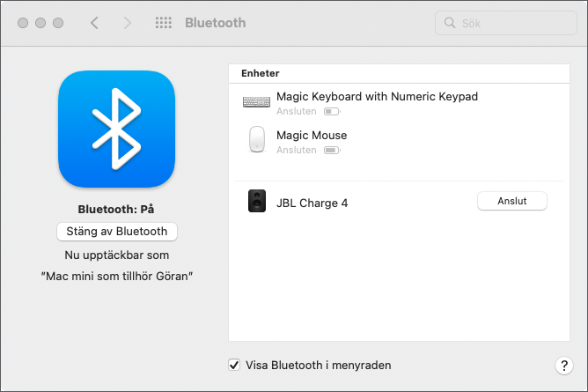
Task: Click the large blue Bluetooth logo
Action: (x=117, y=129)
